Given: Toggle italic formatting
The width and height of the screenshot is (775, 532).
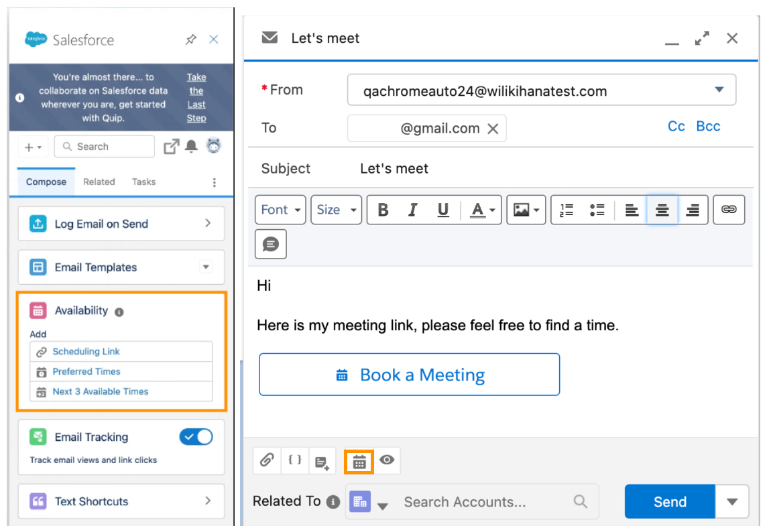Looking at the screenshot, I should coord(413,210).
